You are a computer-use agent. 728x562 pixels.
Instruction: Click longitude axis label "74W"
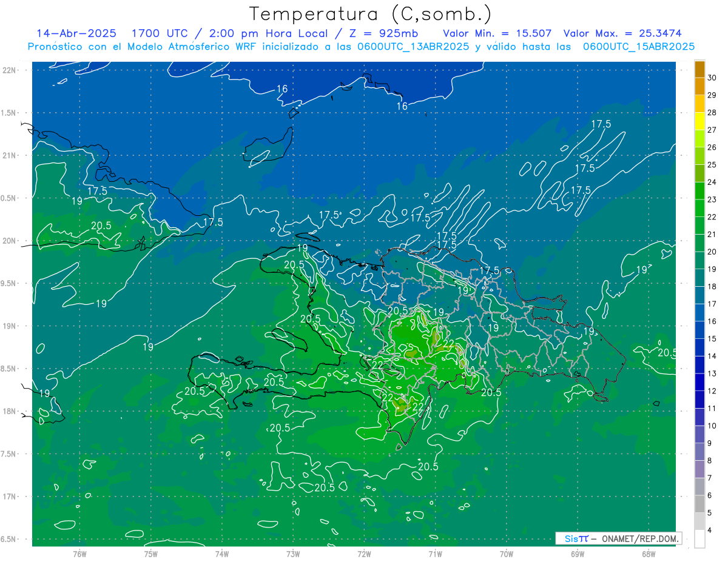click(222, 554)
